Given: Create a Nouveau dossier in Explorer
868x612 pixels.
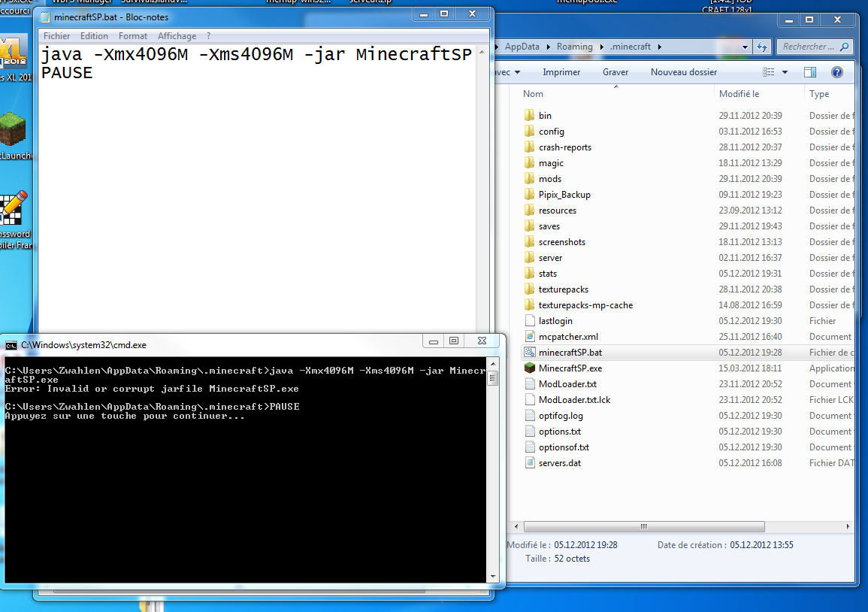Looking at the screenshot, I should (x=684, y=72).
